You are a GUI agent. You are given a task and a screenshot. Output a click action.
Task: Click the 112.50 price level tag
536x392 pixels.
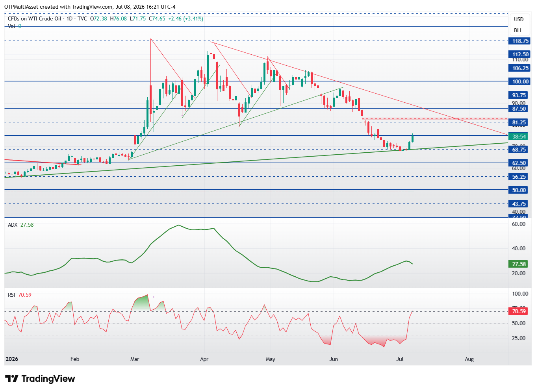click(x=520, y=54)
